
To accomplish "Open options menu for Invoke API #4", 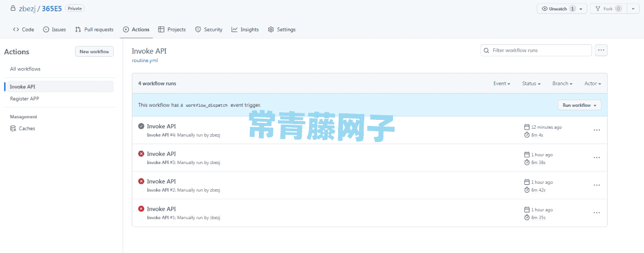I will (597, 130).
